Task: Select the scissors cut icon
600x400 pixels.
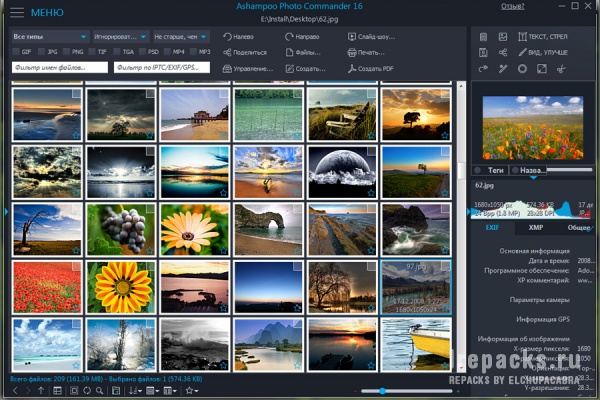Action: tap(561, 69)
